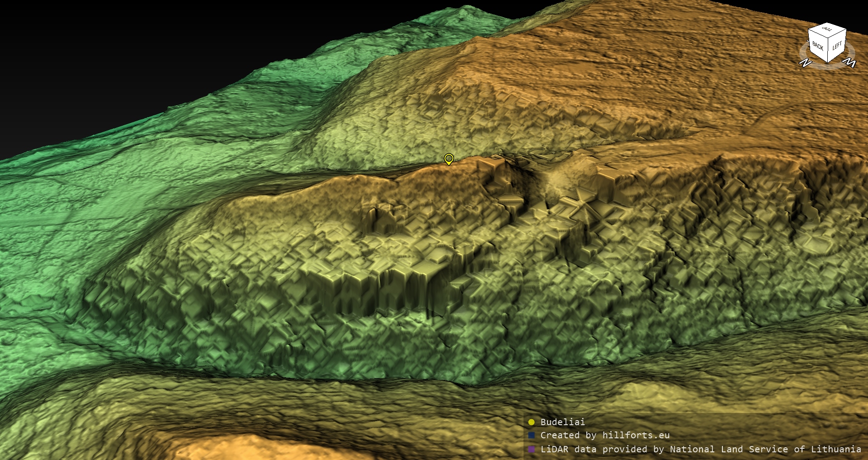The width and height of the screenshot is (868, 460).
Task: Click the W compass letter below the cube
Action: coord(850,62)
